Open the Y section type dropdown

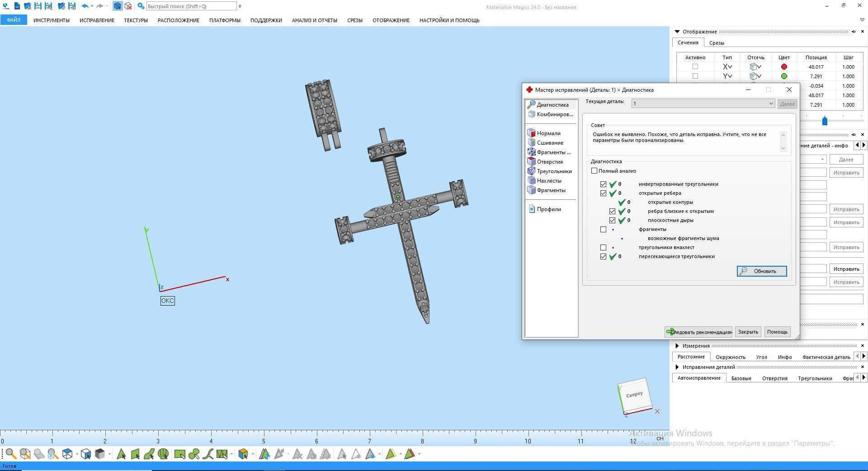727,76
